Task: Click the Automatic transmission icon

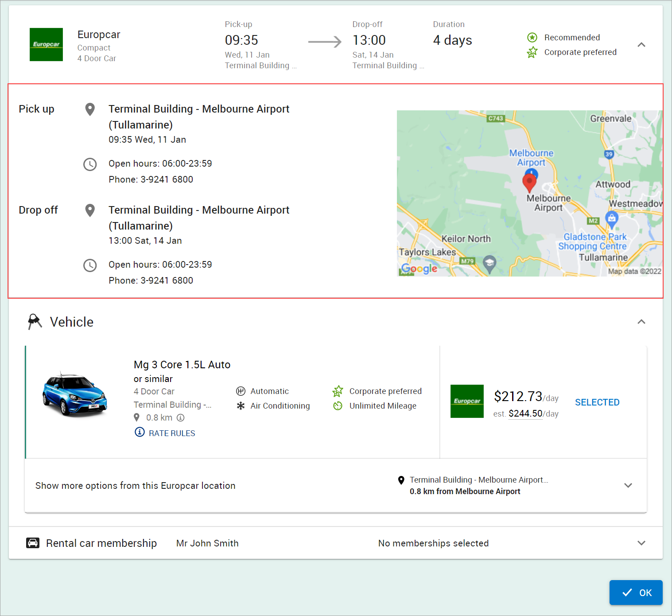Action: click(x=241, y=391)
